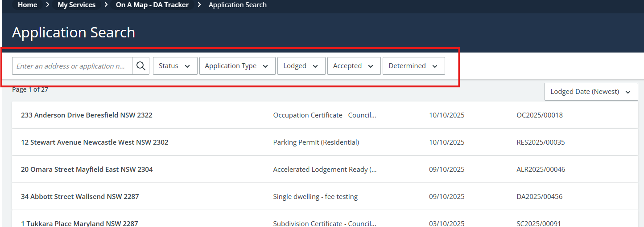Select Application Search in the breadcrumb
The image size is (644, 227).
coord(237,5)
